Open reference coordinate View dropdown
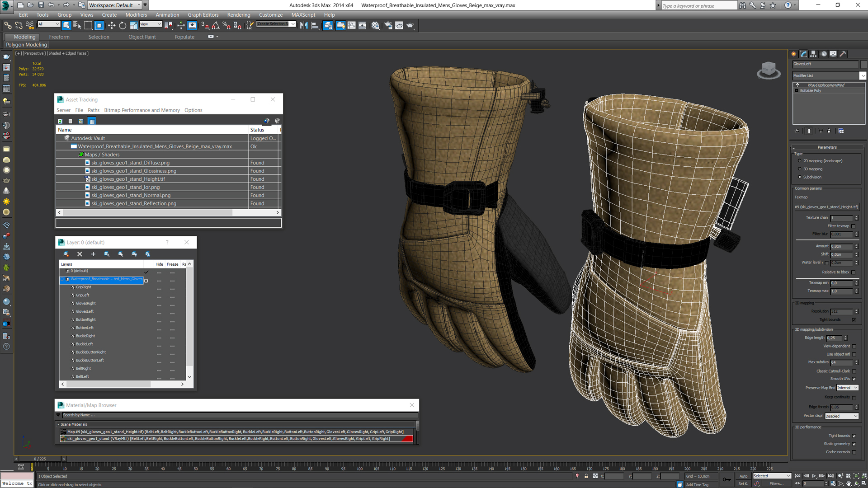This screenshot has height=488, width=868. pos(151,24)
